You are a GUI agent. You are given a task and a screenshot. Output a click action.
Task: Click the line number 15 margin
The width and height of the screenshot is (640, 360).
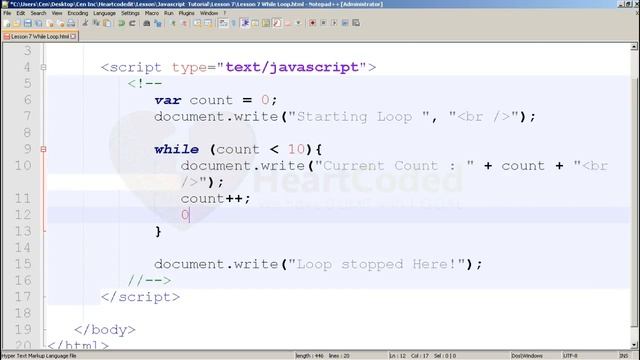[23, 264]
